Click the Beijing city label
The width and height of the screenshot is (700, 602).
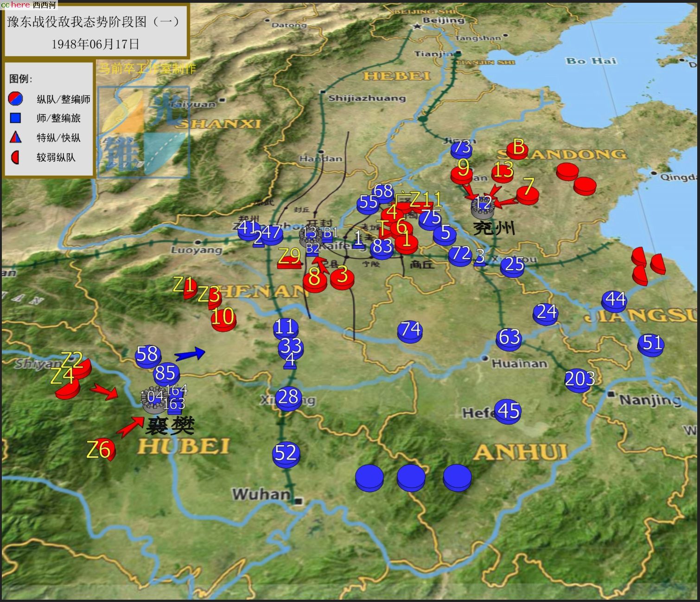click(x=443, y=20)
